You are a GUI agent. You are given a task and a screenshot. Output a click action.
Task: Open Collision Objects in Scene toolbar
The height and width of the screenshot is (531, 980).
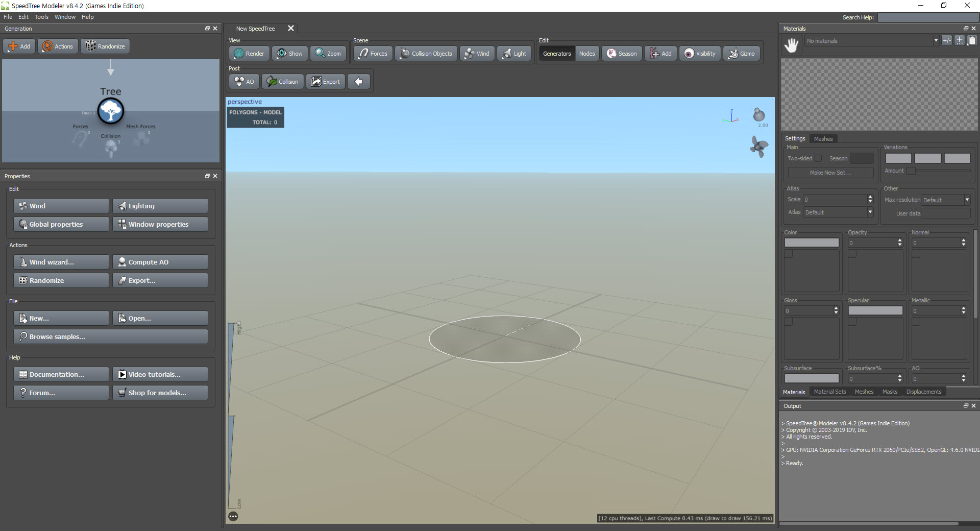[426, 54]
